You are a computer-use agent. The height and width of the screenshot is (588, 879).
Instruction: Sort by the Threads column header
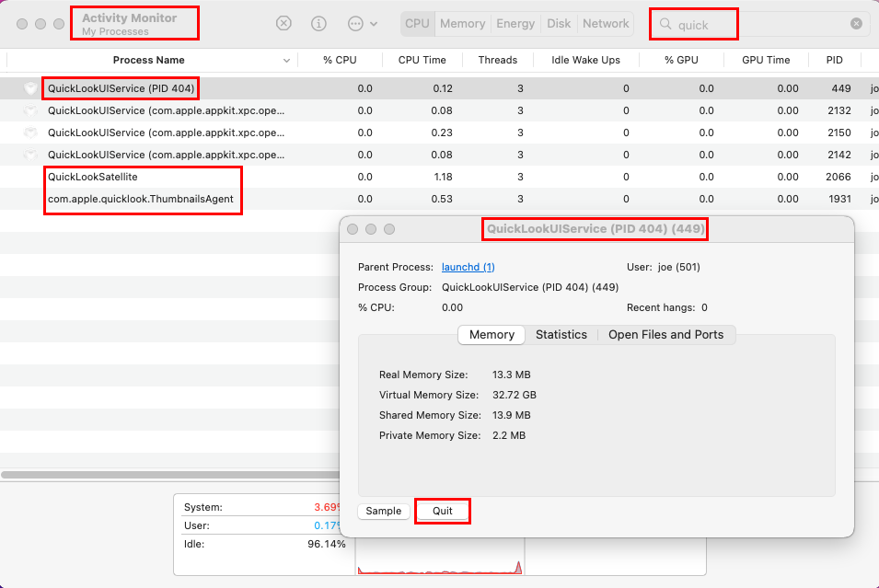498,60
